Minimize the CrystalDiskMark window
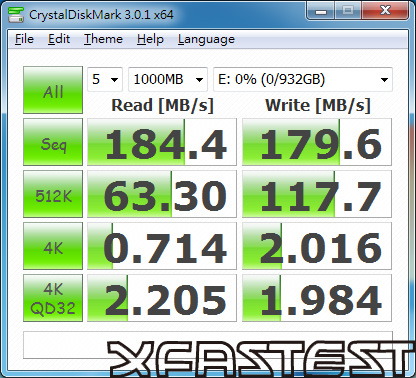 click(321, 12)
